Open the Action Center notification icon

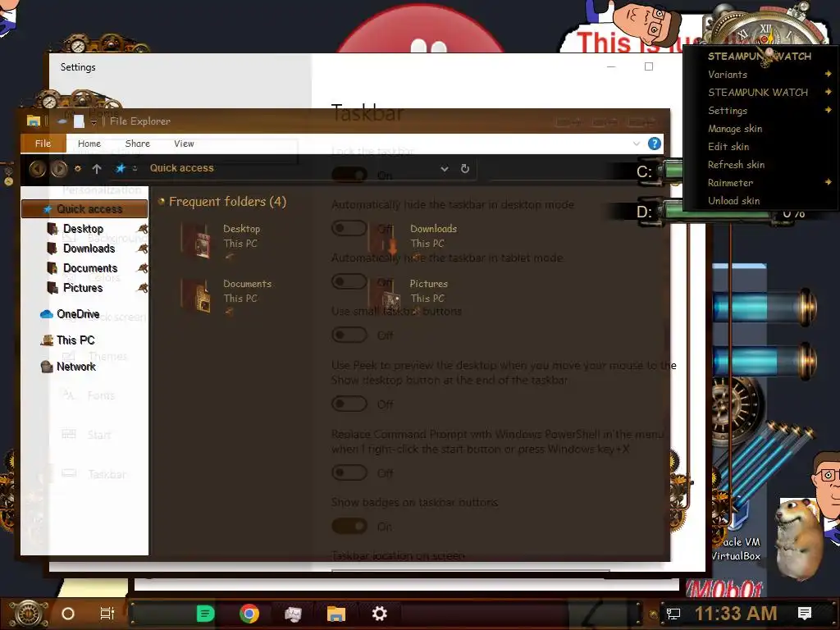804,614
